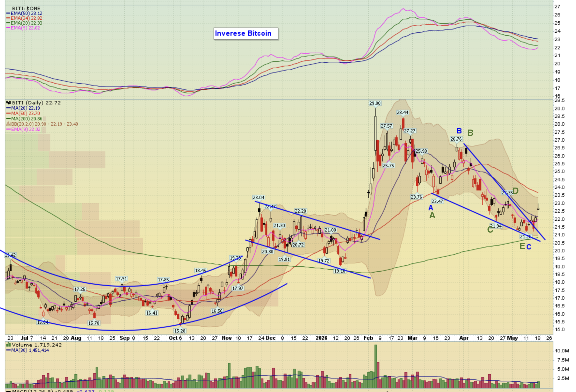Select the green E wave label
Viewport: 576px width, 392px height.
click(x=522, y=246)
